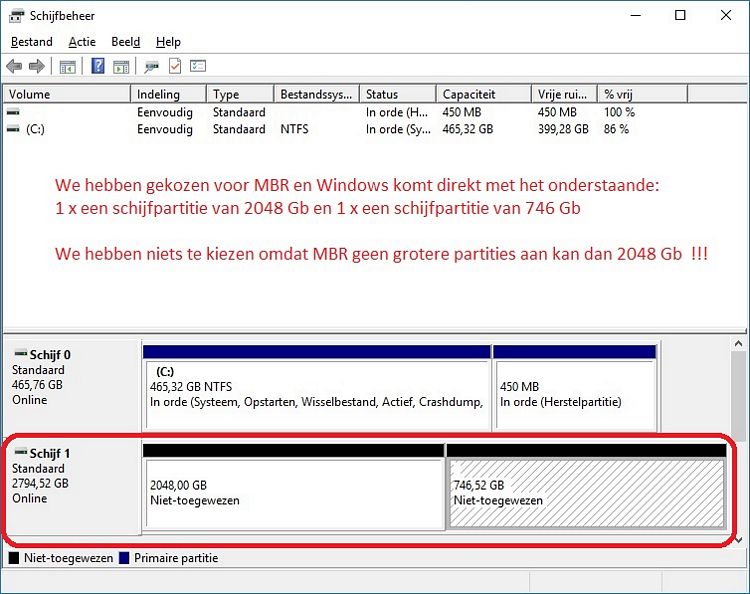Minimize the Schijfbeheer window
Image resolution: width=750 pixels, height=594 pixels.
[x=636, y=15]
